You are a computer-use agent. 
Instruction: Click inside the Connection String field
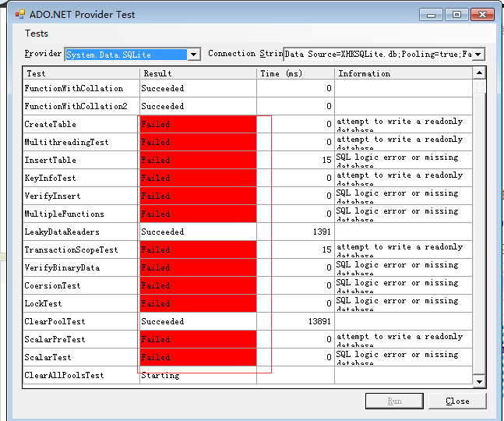click(378, 55)
